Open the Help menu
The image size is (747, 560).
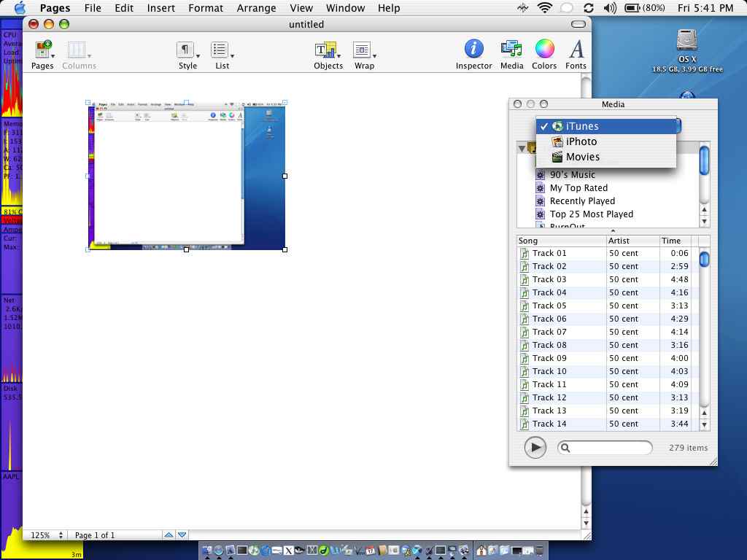click(389, 8)
